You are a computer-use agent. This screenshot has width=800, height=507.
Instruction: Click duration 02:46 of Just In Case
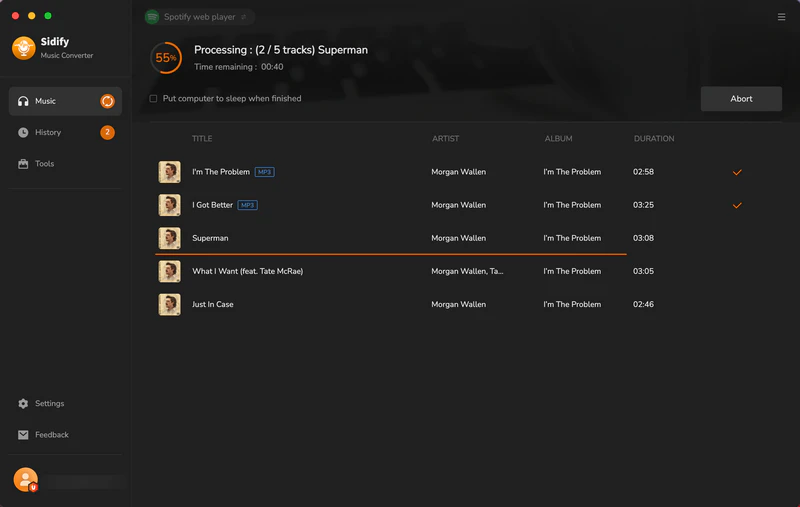pos(643,305)
